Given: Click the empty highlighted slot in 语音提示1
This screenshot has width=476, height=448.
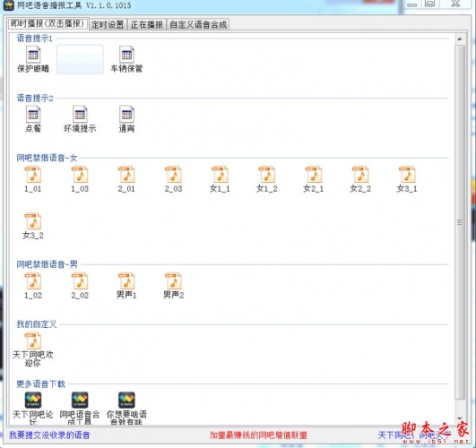Looking at the screenshot, I should pos(80,59).
